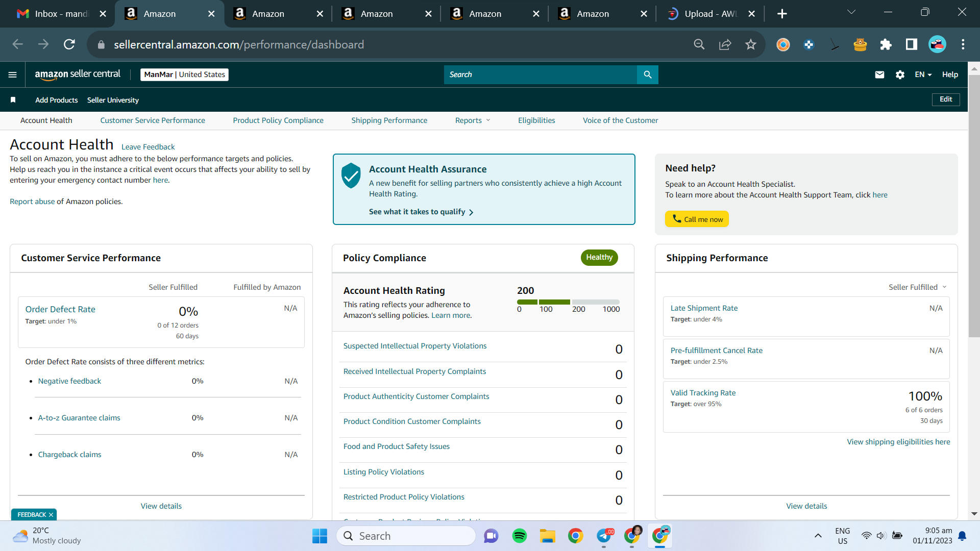The width and height of the screenshot is (980, 551).
Task: Open Customer Service Performance tab
Action: [x=153, y=120]
